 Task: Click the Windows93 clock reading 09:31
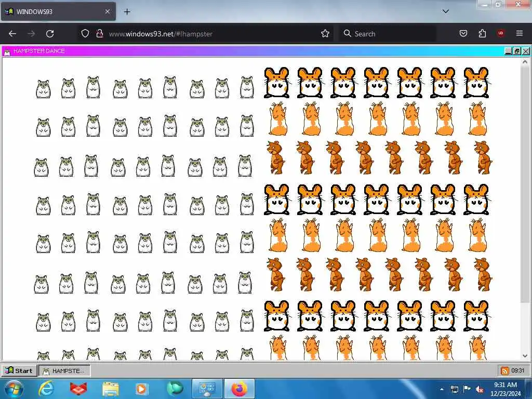tap(518, 370)
